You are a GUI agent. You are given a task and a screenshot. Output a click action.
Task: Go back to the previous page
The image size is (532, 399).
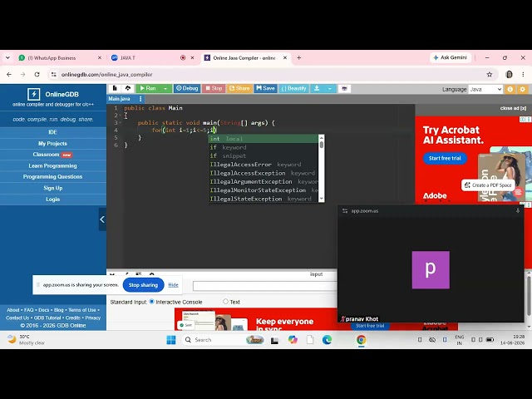coord(9,74)
